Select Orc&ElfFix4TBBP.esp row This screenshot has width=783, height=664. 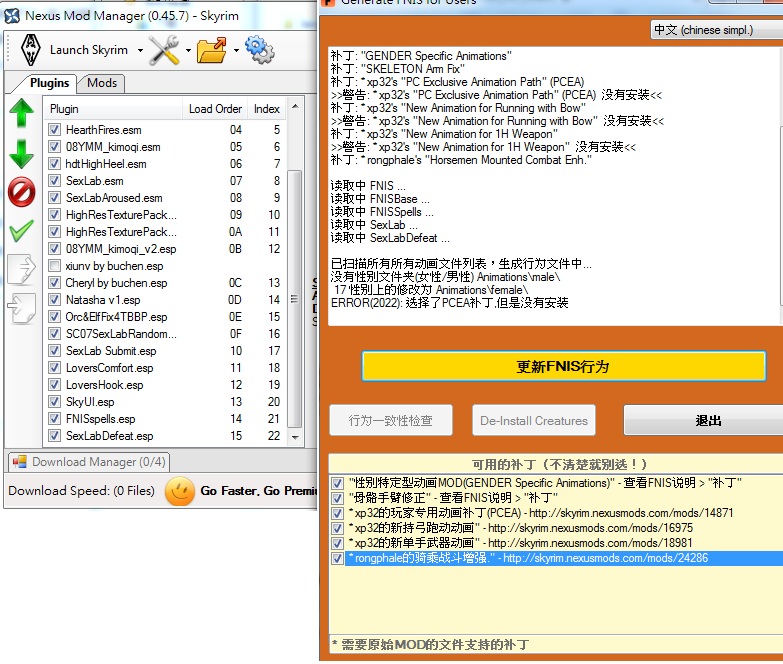tap(165, 317)
